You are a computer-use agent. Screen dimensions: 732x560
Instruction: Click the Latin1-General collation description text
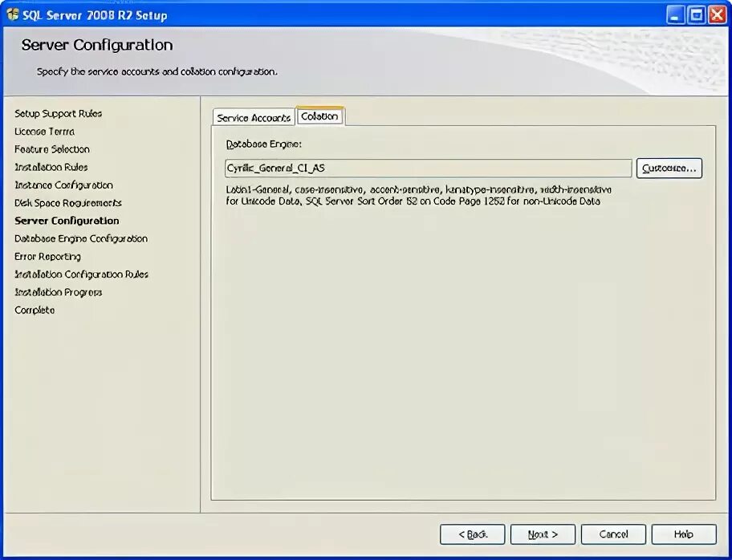[x=419, y=196]
